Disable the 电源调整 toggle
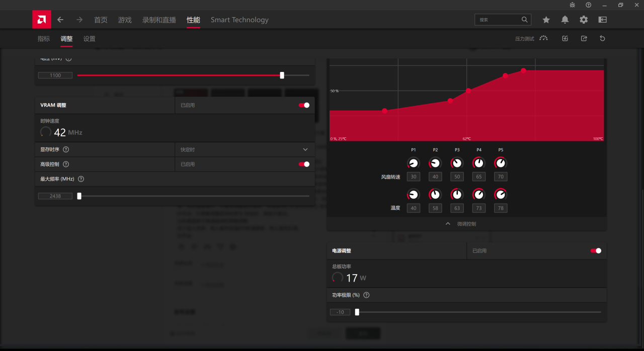The image size is (644, 351). click(x=596, y=250)
